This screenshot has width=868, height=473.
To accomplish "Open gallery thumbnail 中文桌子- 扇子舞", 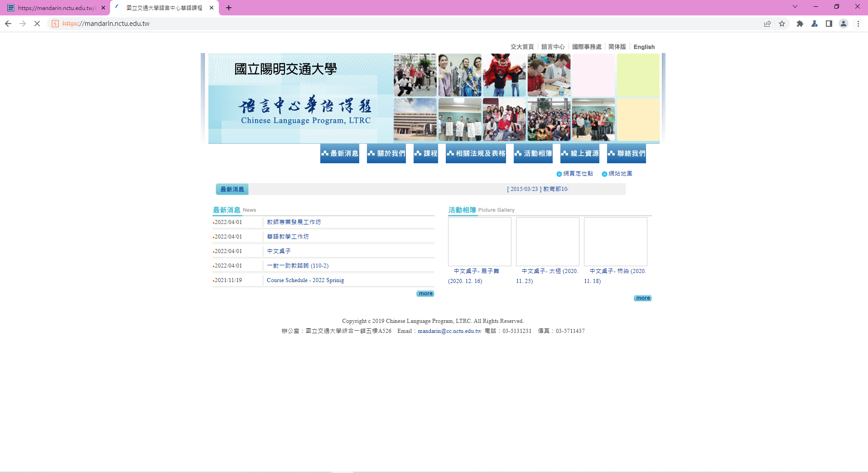I will pyautogui.click(x=480, y=242).
